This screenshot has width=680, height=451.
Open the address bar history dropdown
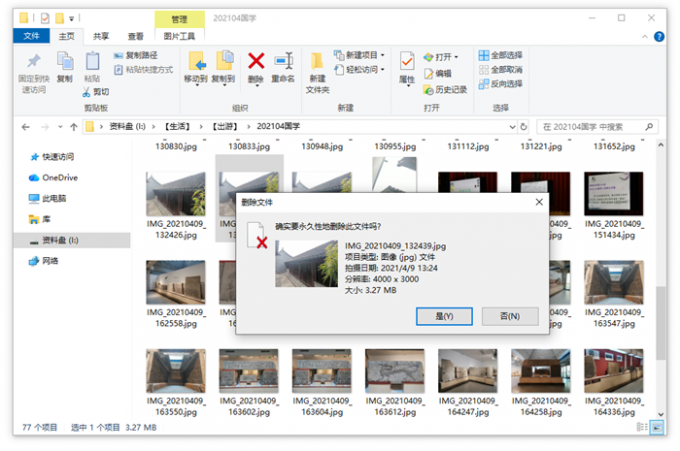coord(512,127)
